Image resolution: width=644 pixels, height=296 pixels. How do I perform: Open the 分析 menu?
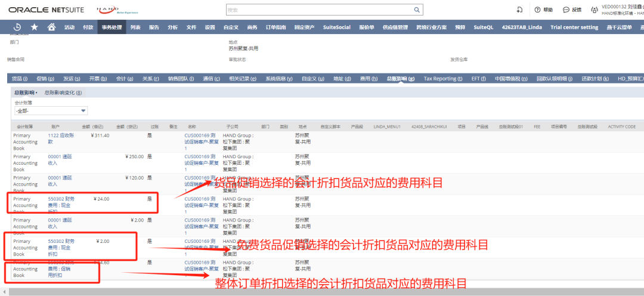coord(172,27)
